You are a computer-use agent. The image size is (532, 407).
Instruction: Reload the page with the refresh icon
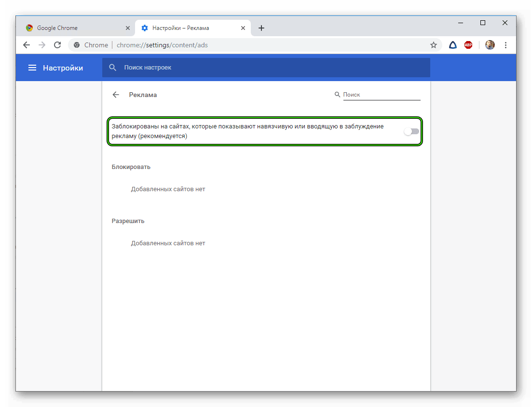coord(58,45)
